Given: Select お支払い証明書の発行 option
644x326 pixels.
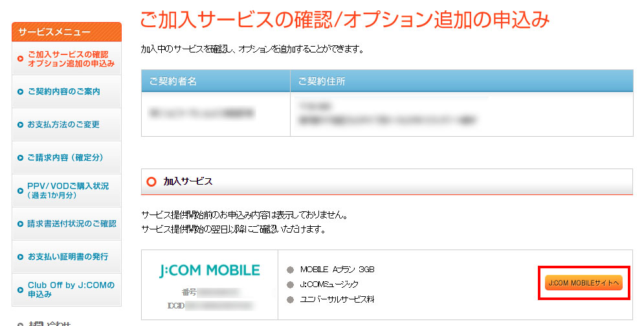Looking at the screenshot, I should [x=68, y=257].
